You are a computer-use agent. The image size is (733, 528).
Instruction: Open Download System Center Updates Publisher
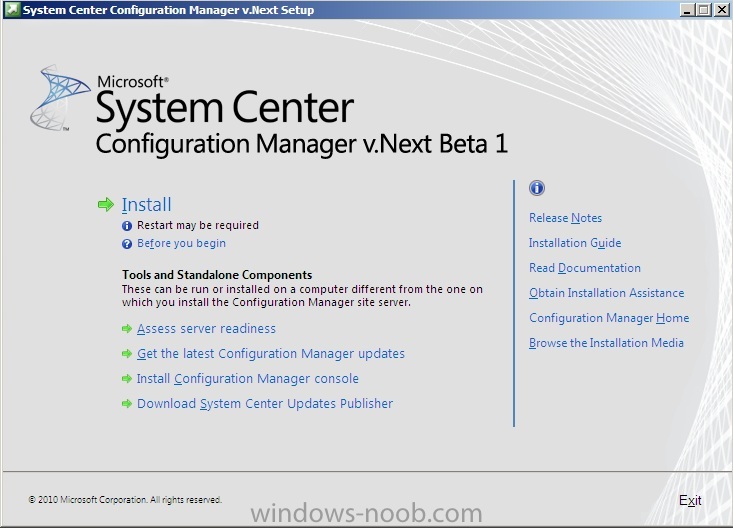point(265,404)
